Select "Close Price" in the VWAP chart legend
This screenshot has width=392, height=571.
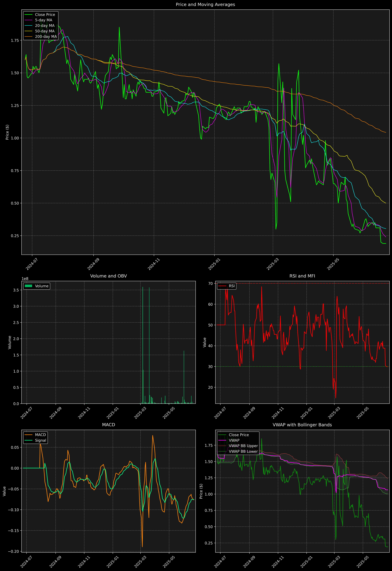(239, 435)
